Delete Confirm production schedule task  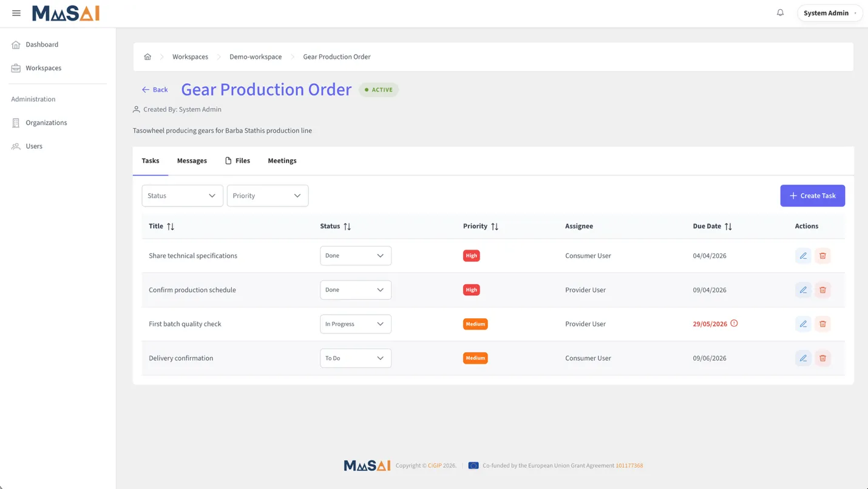[822, 290]
